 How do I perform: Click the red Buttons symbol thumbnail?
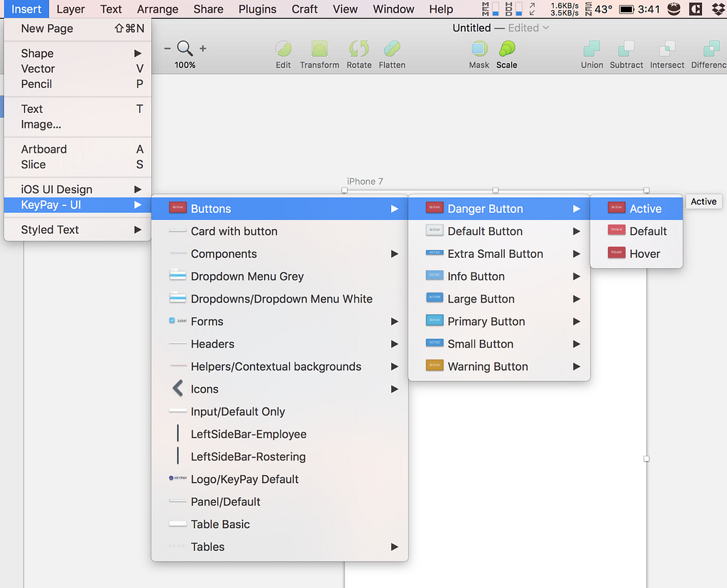pyautogui.click(x=177, y=207)
